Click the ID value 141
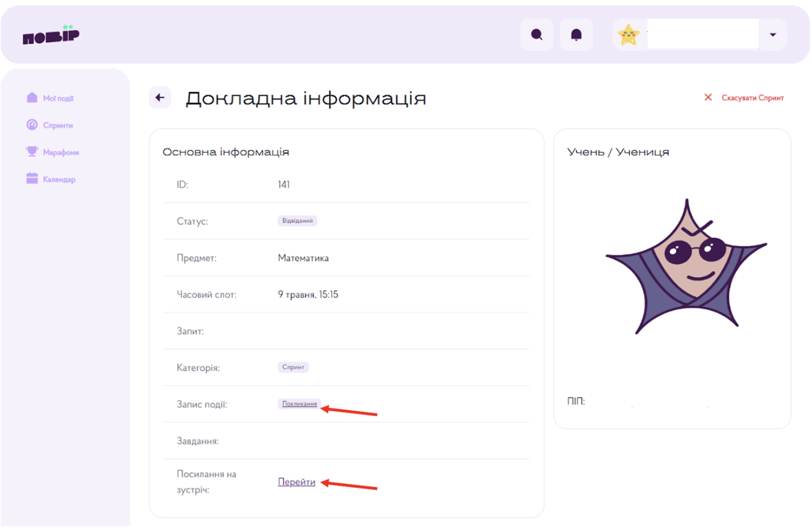The width and height of the screenshot is (812, 532). [284, 185]
